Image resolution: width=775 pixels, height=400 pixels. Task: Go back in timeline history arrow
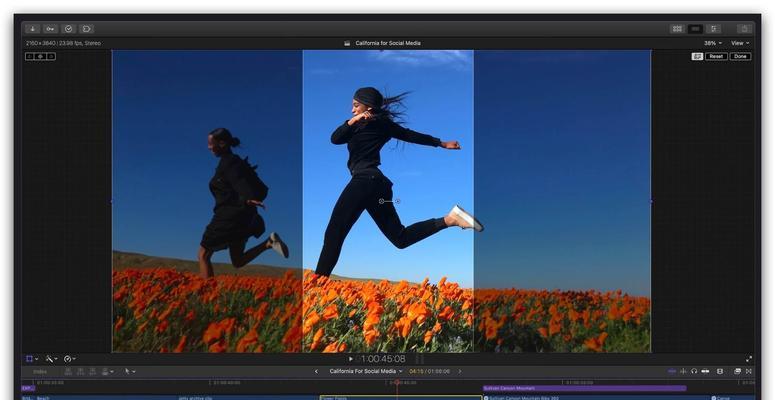[x=317, y=371]
